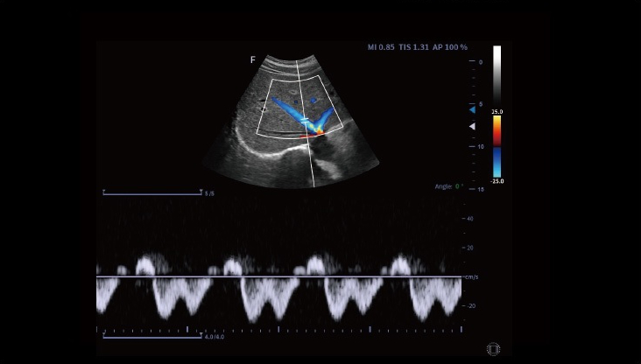
Task: Click the F orientation marker beside the scan
Action: tap(253, 59)
